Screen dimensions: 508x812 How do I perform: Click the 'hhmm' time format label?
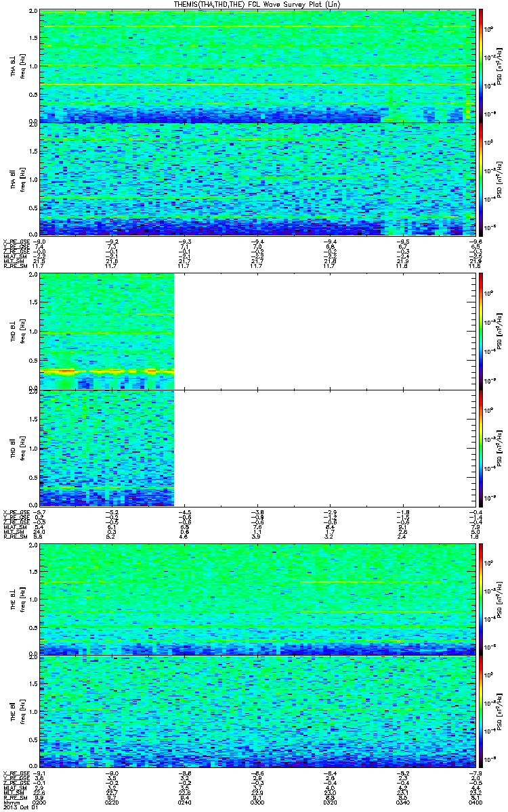[x=10, y=802]
